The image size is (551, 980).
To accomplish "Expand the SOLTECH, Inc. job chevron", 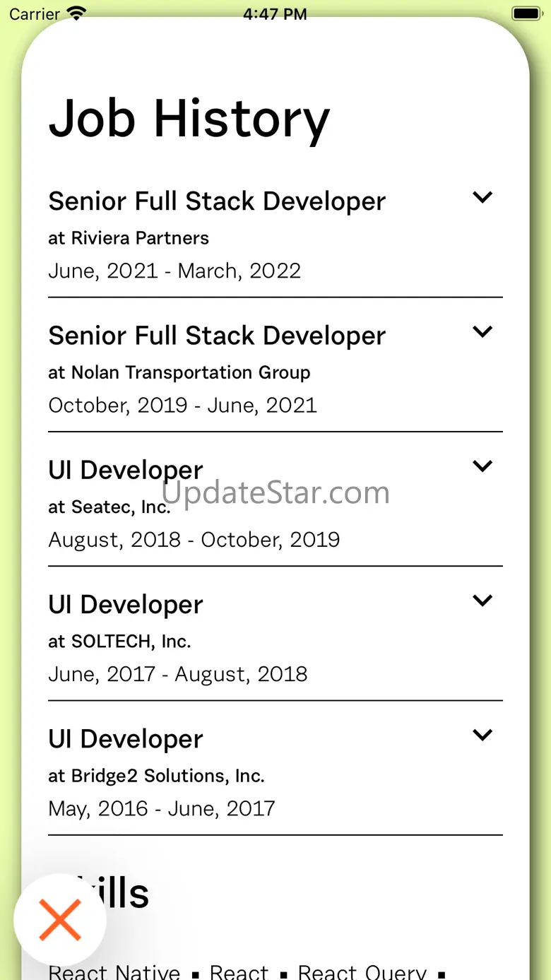I will click(482, 601).
